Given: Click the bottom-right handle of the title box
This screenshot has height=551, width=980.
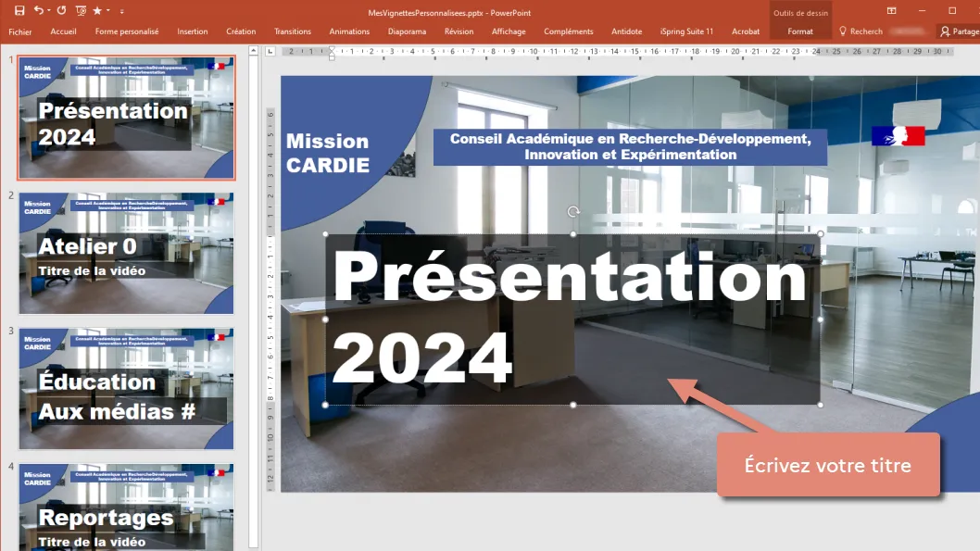Looking at the screenshot, I should [x=820, y=405].
